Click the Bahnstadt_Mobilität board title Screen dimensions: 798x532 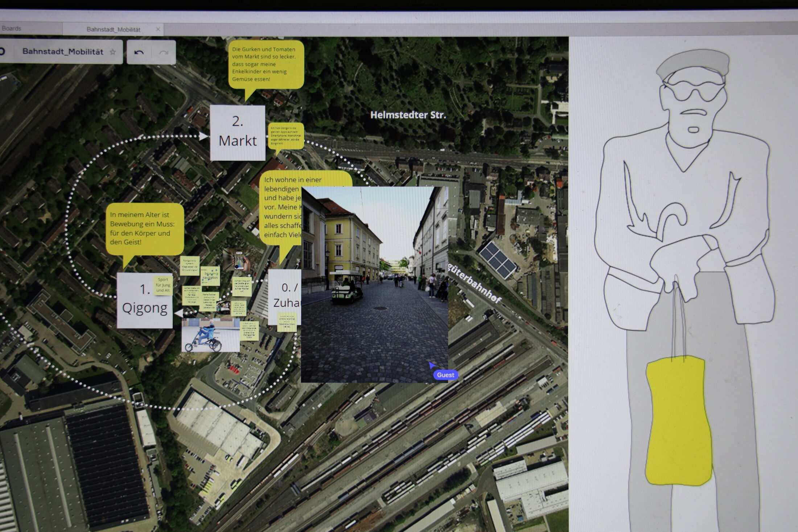[x=63, y=51]
